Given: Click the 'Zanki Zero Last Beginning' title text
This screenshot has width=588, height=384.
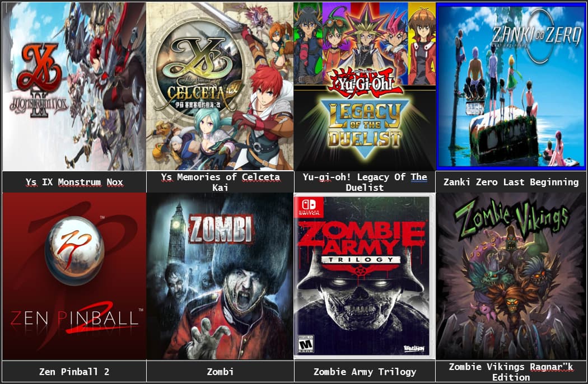Looking at the screenshot, I should 511,182.
